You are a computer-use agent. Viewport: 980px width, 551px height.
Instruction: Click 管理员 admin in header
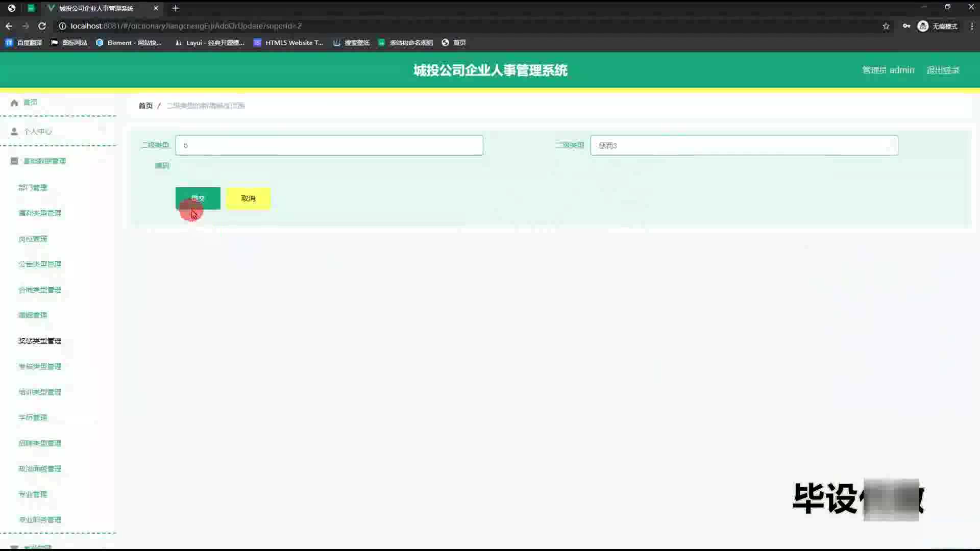tap(888, 70)
